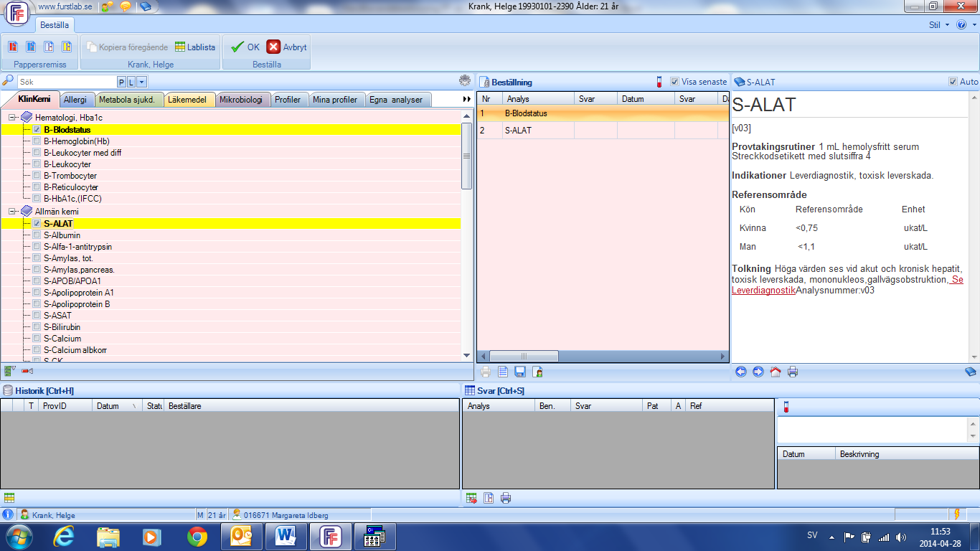This screenshot has height=551, width=980.
Task: Uncheck the B-Blodstatus checkbox
Action: 37,130
